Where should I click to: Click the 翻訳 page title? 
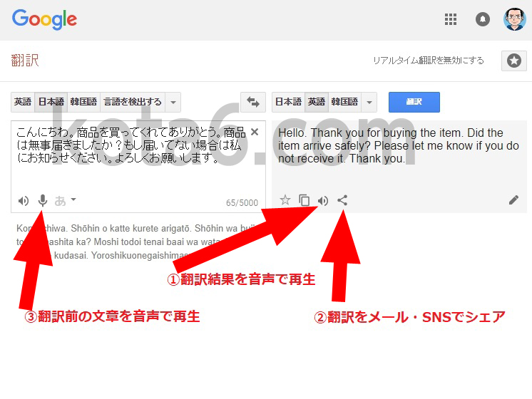pyautogui.click(x=25, y=61)
